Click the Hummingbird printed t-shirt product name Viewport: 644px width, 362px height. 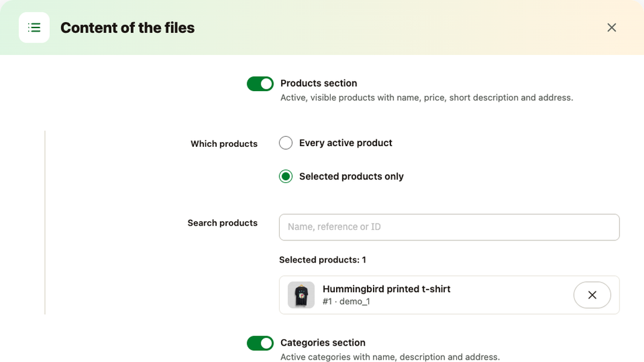point(386,289)
